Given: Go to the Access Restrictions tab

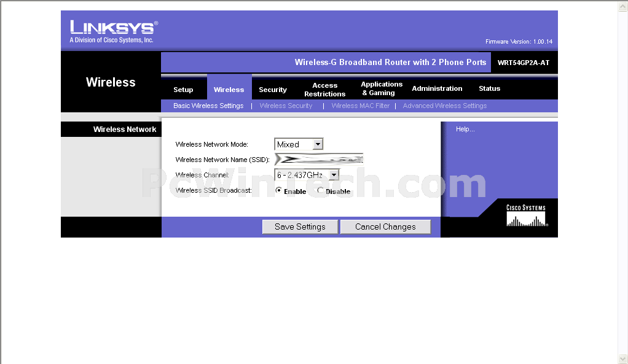Looking at the screenshot, I should coord(325,90).
